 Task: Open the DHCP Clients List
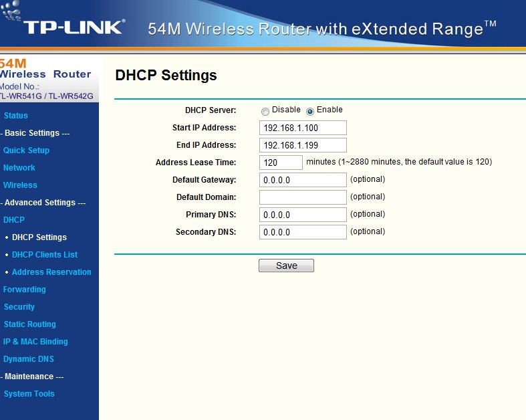pos(45,255)
